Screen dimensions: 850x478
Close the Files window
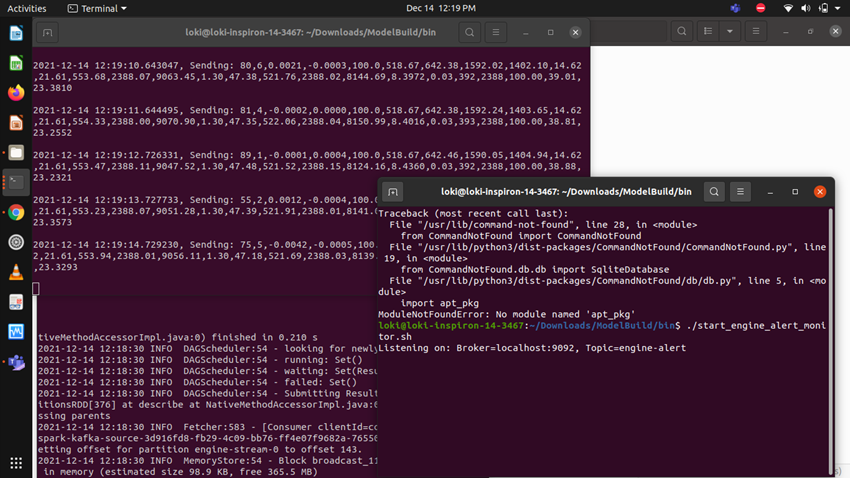(x=835, y=31)
